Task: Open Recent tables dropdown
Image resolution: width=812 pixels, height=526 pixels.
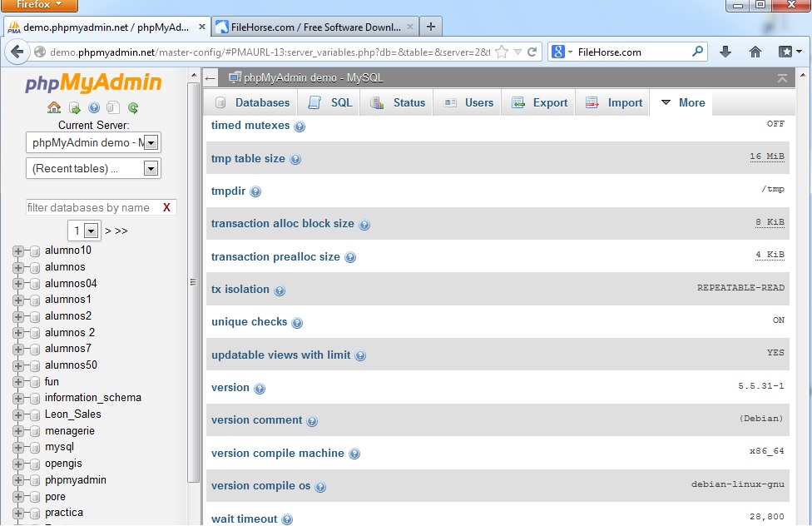Action: pos(93,168)
